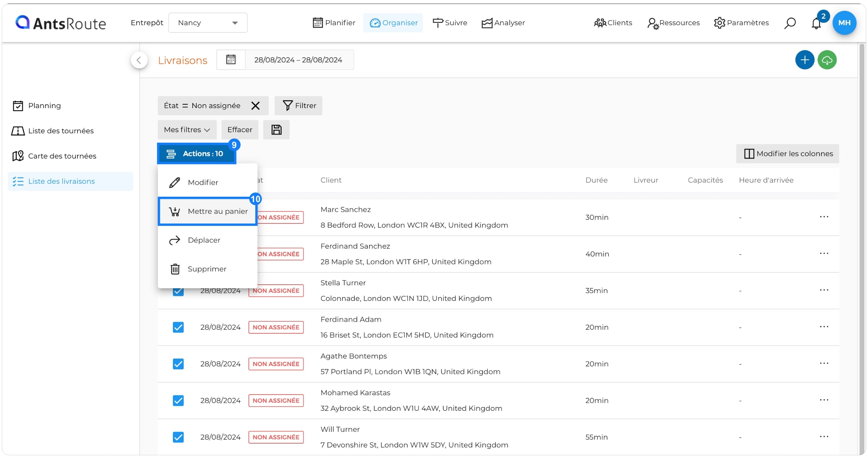This screenshot has height=458, width=868.
Task: Open Paramètres settings
Action: coord(741,23)
